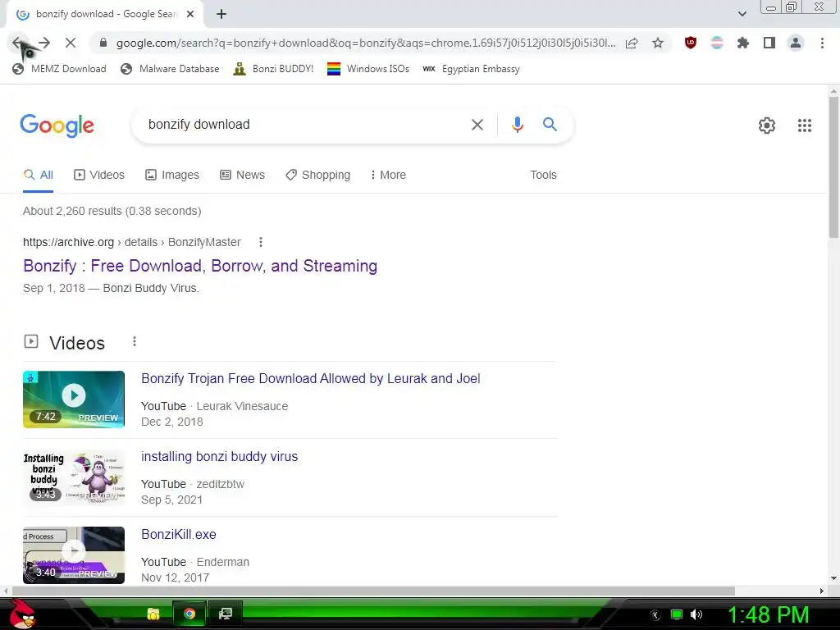Open the volume speaker tray icon

click(696, 614)
